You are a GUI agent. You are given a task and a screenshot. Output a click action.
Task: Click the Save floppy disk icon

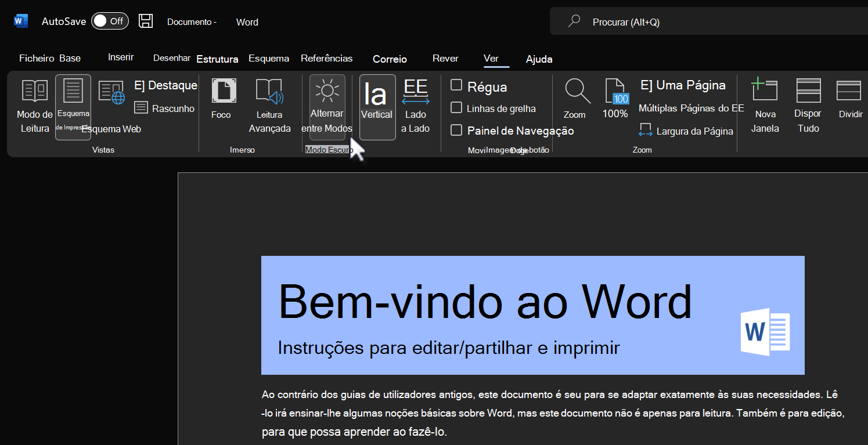[146, 21]
